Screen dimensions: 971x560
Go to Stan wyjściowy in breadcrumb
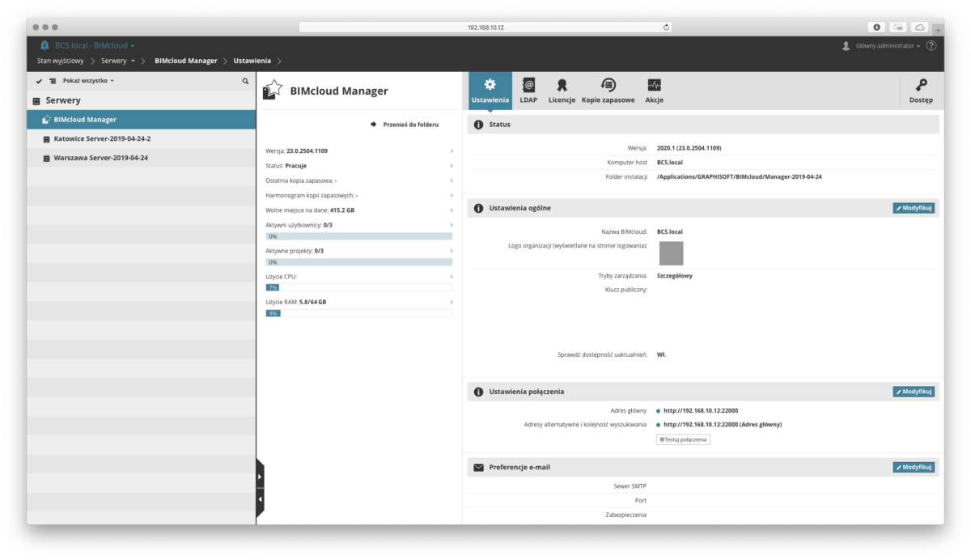tap(60, 61)
